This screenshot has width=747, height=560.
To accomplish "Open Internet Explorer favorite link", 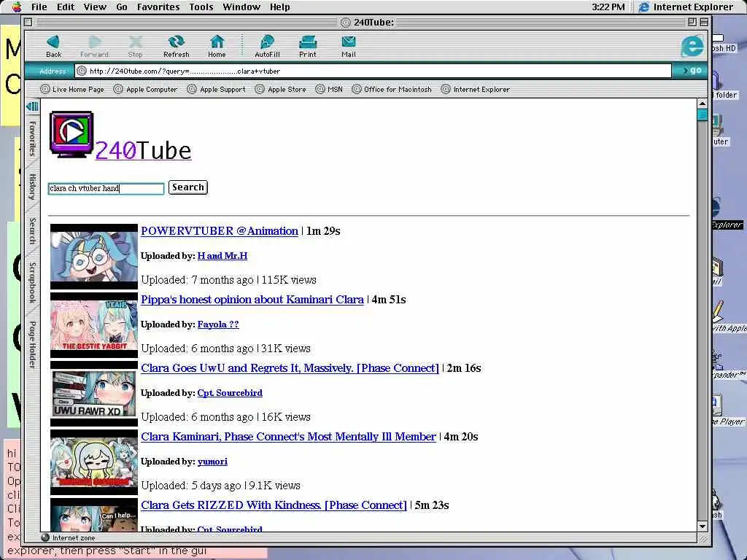I will point(476,89).
